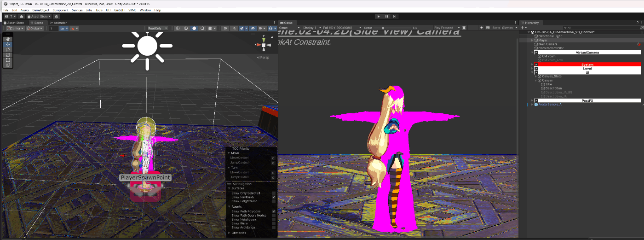Open the UniGLTF menu
The height and width of the screenshot is (240, 644).
[119, 10]
